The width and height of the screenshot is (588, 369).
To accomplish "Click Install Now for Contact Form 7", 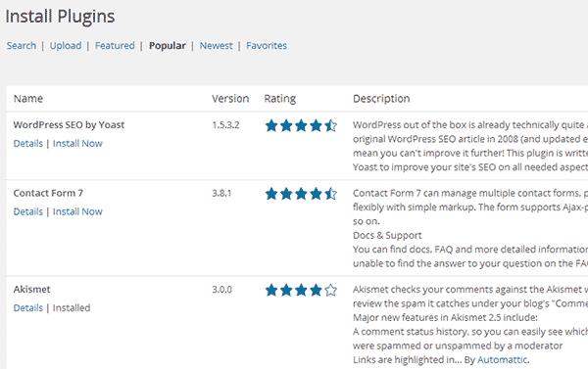I will pyautogui.click(x=77, y=211).
